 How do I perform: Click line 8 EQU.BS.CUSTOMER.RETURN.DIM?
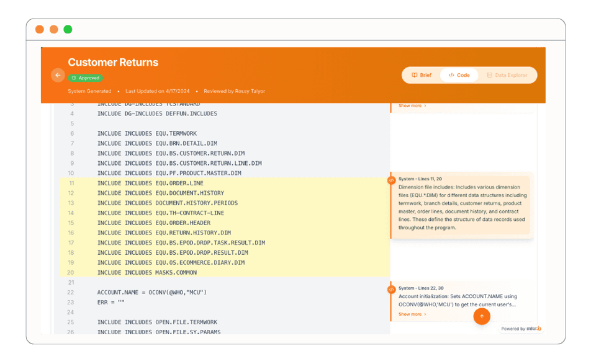tap(171, 153)
